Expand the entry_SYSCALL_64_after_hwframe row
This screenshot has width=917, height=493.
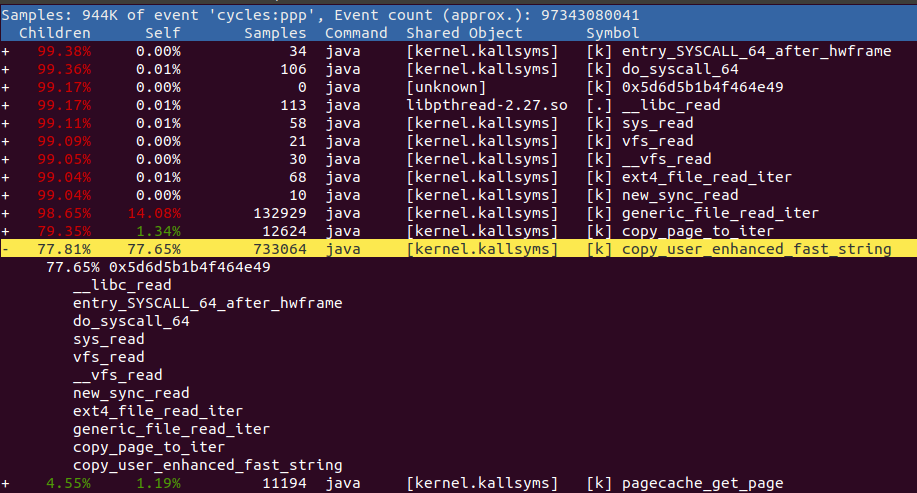[5, 51]
